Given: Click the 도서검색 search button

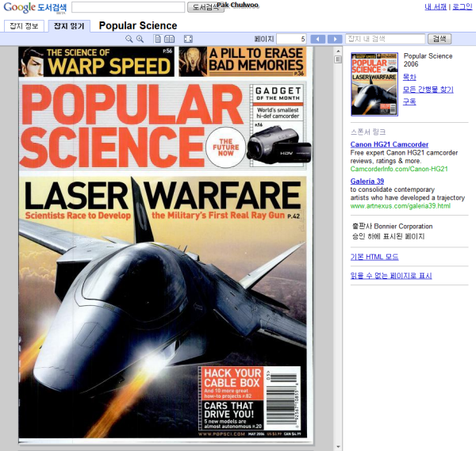Looking at the screenshot, I should tap(205, 7).
